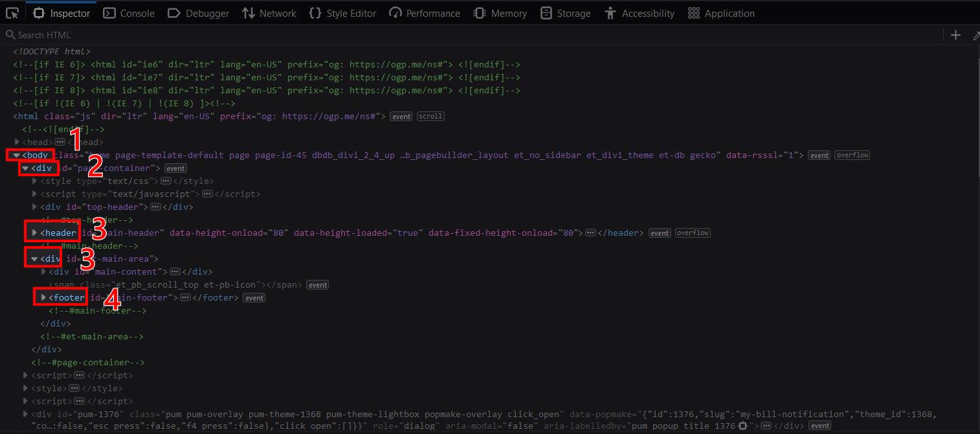Image resolution: width=980 pixels, height=434 pixels.
Task: Click the event badge on the pum-1376 div
Action: coord(820,426)
